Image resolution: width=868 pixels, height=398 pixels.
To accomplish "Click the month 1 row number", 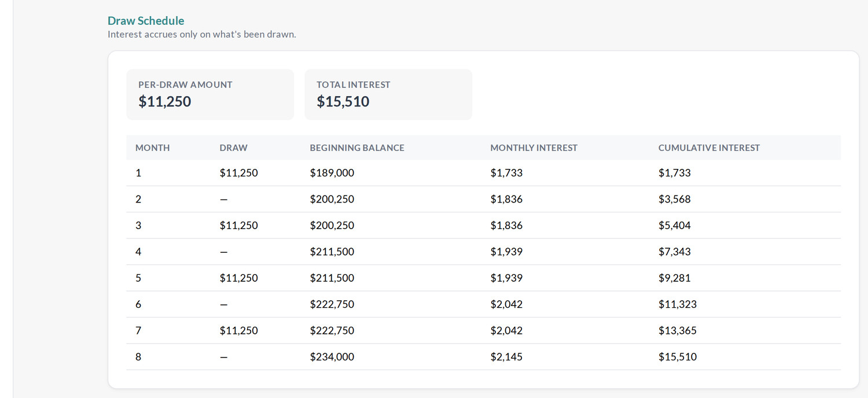I will click(138, 173).
